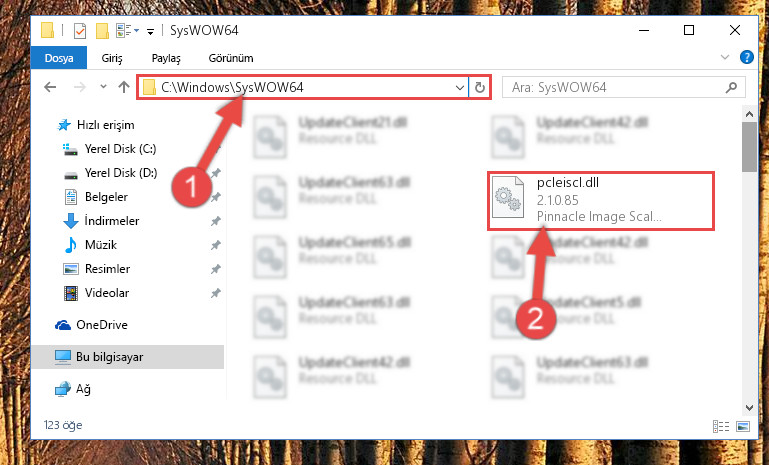Viewport: 769px width, 465px height.
Task: Click the search magnifier icon
Action: (731, 88)
